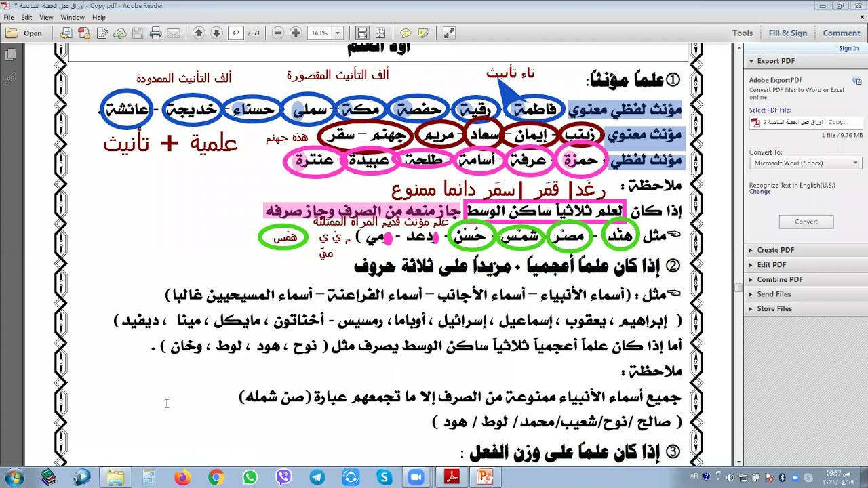Open Skype from the taskbar
This screenshot has width=868, height=488.
point(384,478)
